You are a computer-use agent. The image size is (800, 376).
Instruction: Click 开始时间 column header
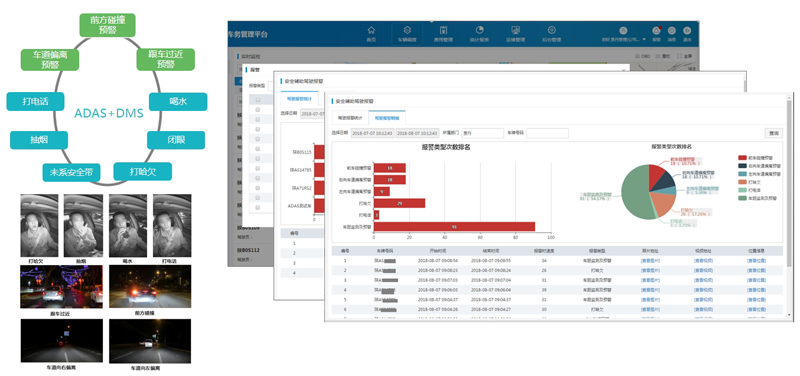437,251
